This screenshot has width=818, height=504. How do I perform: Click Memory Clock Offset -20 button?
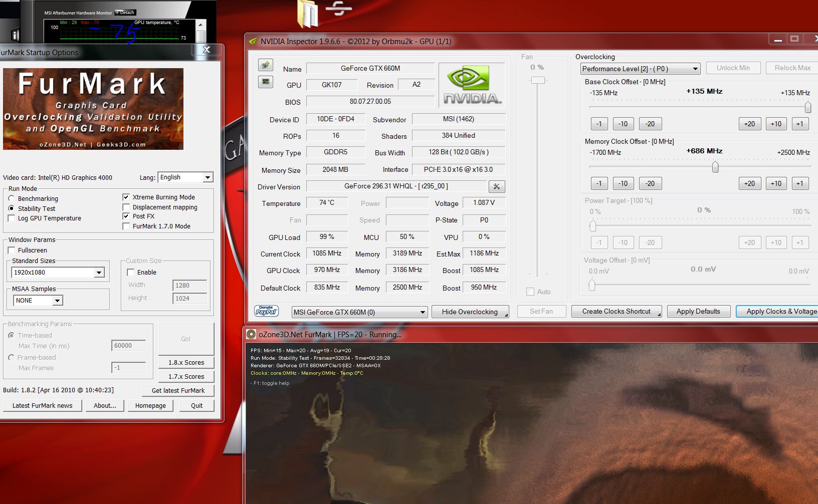[650, 183]
